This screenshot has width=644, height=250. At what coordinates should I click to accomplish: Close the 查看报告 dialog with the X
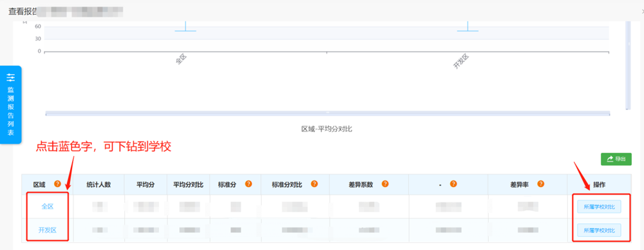[642, 12]
